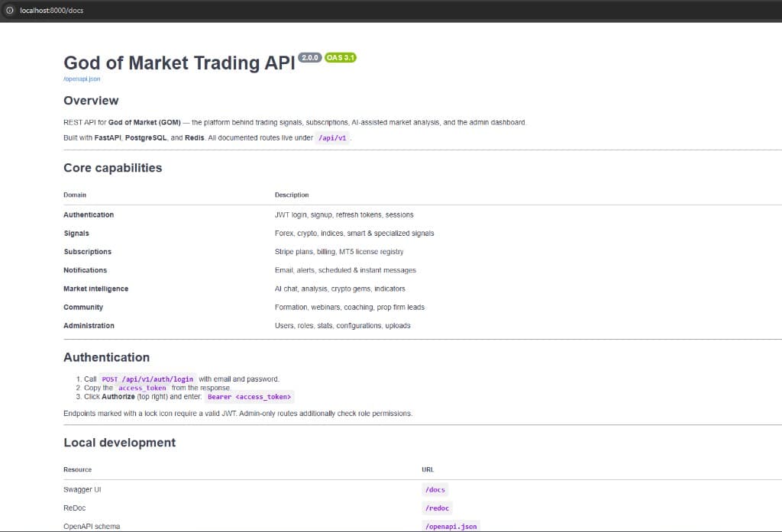Click the OAS 3.1 badge

(340, 57)
